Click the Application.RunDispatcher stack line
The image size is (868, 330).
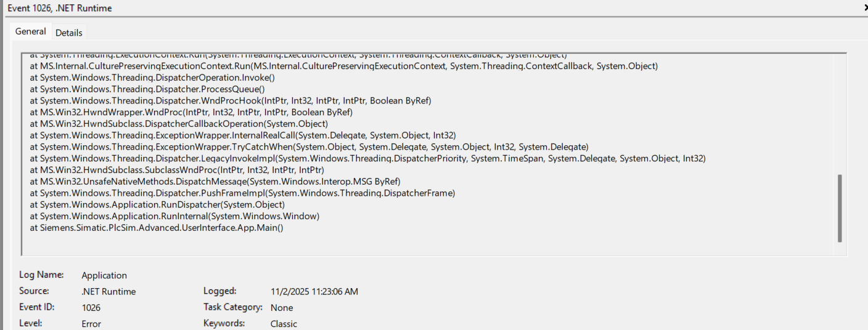(x=157, y=204)
